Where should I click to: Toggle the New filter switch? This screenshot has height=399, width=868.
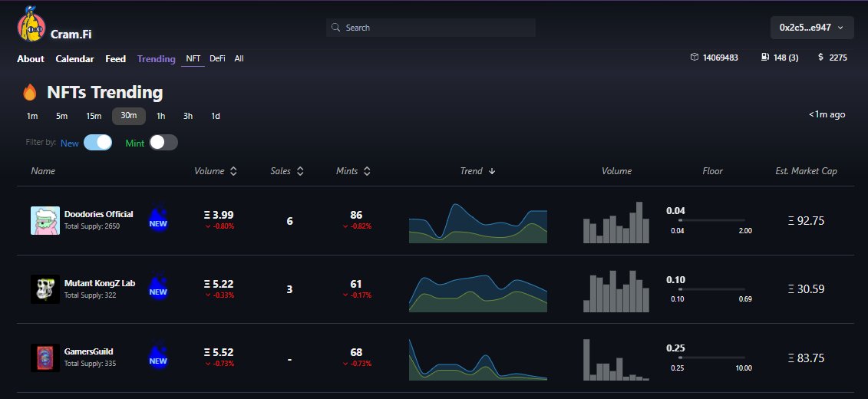point(98,143)
